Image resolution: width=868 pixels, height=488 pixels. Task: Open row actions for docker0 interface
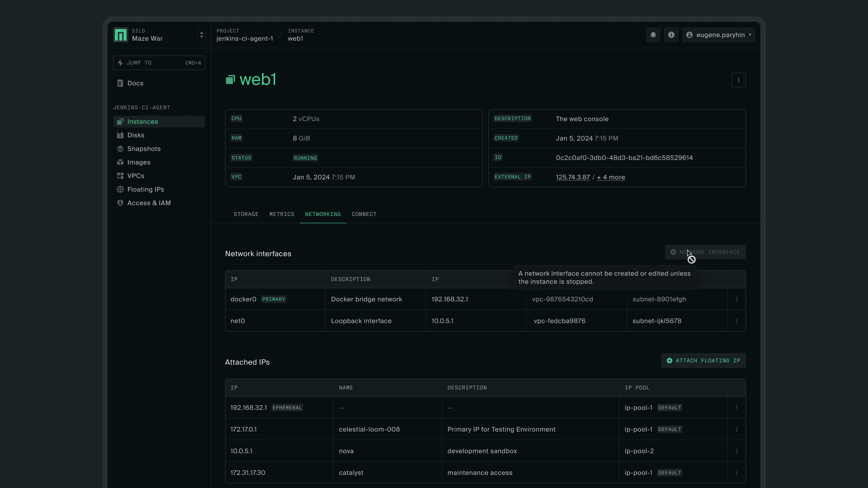tap(737, 299)
